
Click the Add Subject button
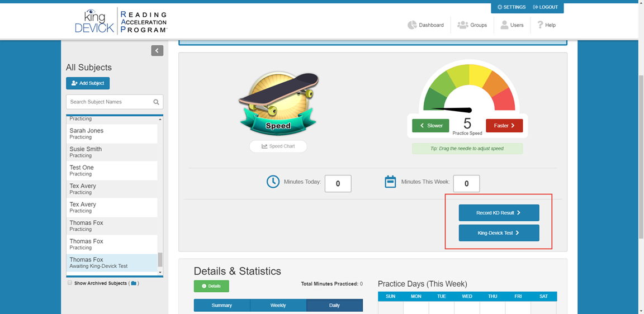[88, 83]
